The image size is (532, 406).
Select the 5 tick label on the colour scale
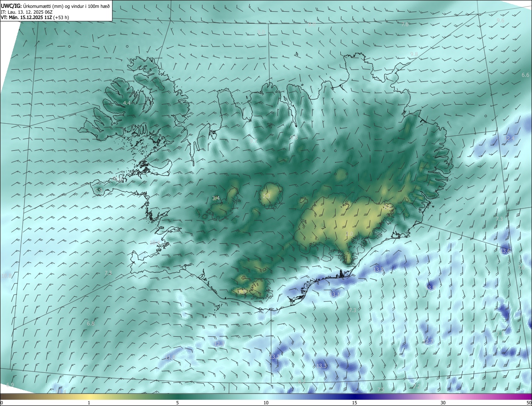(x=177, y=403)
